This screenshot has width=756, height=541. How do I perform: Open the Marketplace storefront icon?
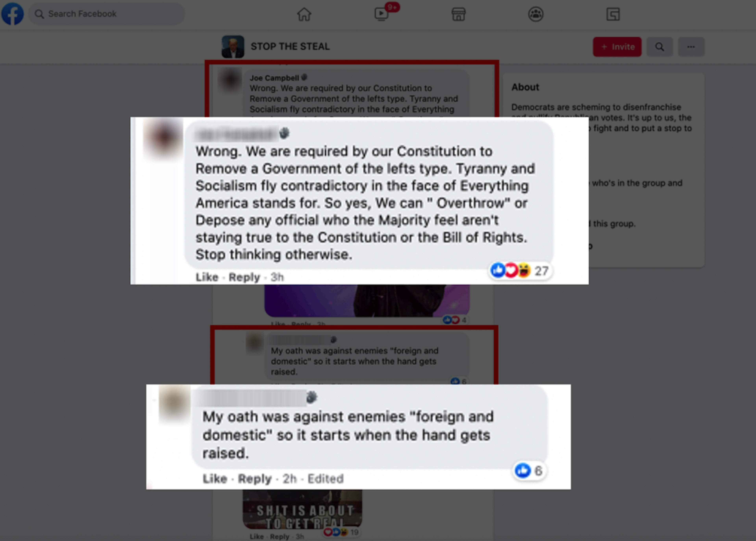459,14
